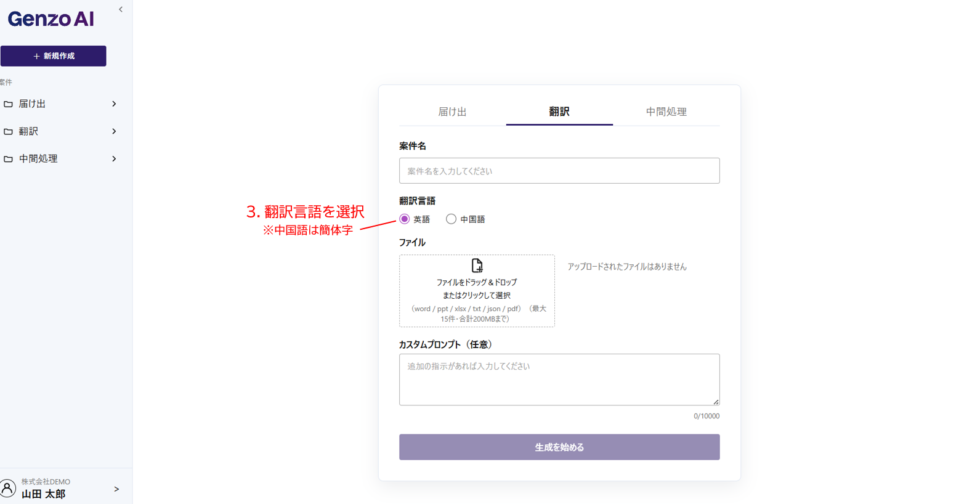Open the 届け出 item in sidebar

[x=60, y=104]
